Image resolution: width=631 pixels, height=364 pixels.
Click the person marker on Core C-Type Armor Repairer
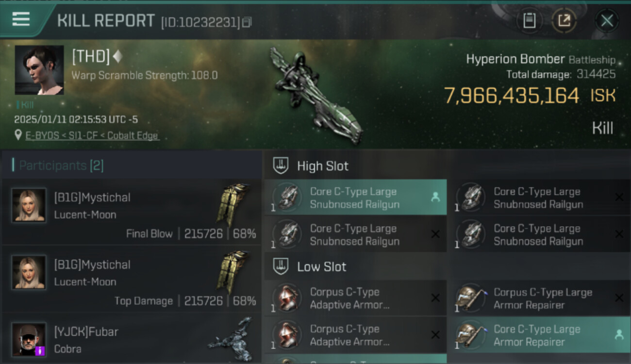619,335
